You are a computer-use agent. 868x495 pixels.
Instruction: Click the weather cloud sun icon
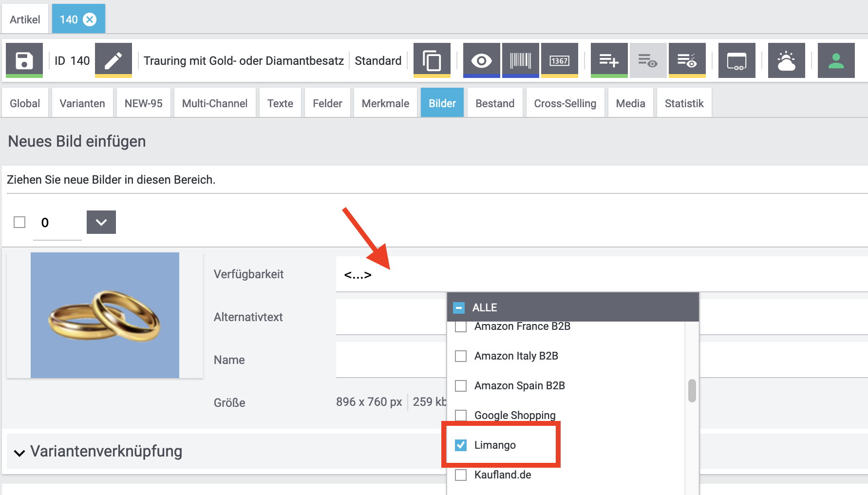tap(786, 60)
